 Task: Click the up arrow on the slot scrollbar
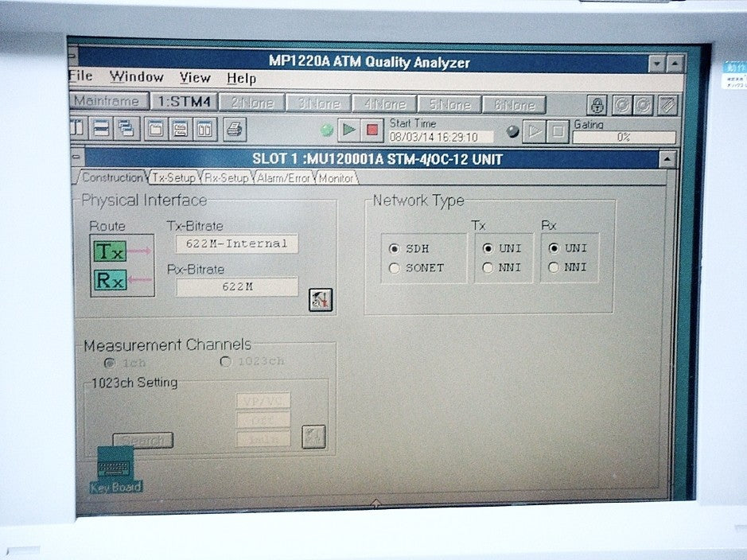coord(665,158)
